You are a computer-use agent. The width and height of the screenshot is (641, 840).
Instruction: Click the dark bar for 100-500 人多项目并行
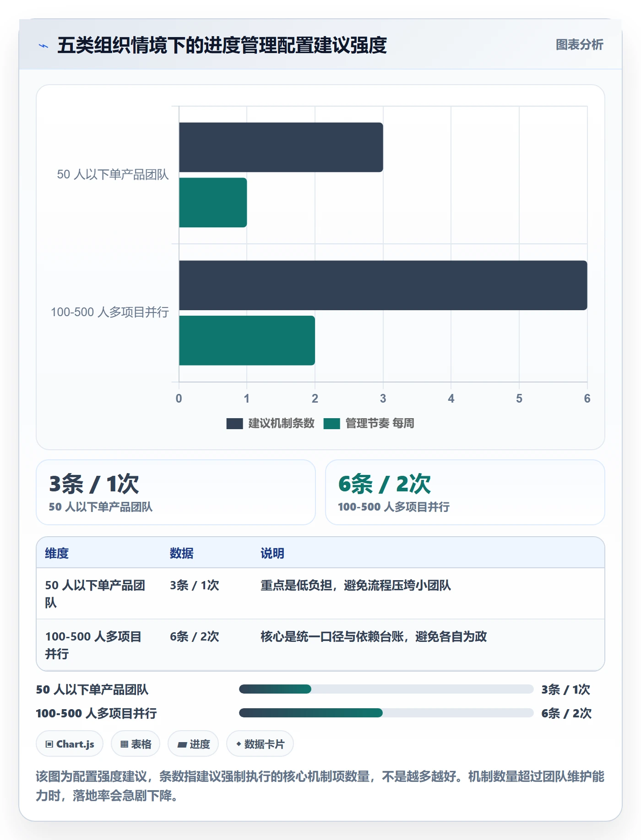pyautogui.click(x=383, y=285)
